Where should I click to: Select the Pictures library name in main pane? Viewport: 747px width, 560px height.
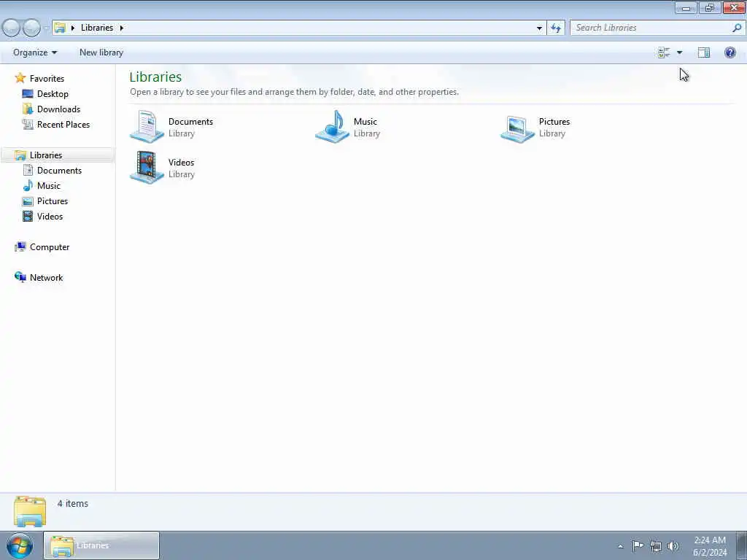(554, 122)
